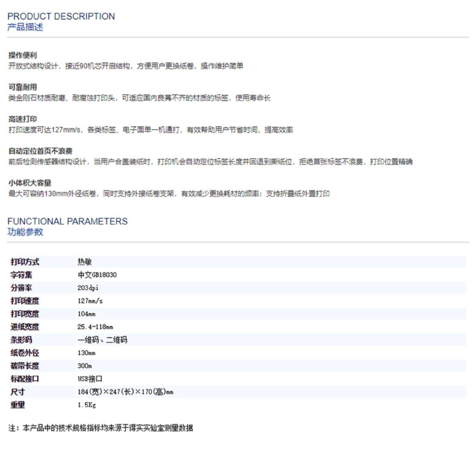This screenshot has height=449, width=476.
Task: Click the "打印宽度" row label
Action: click(x=25, y=314)
